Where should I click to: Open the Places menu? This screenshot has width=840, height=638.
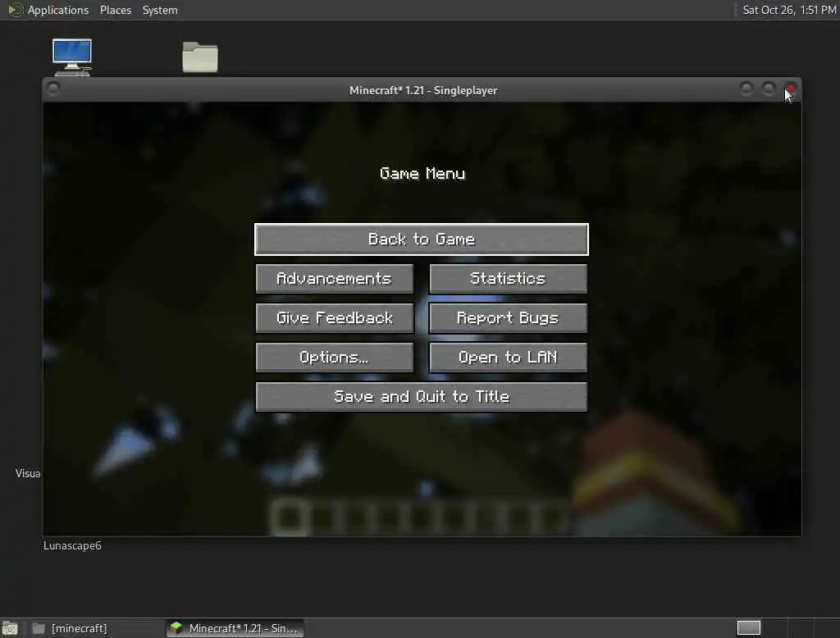coord(115,10)
